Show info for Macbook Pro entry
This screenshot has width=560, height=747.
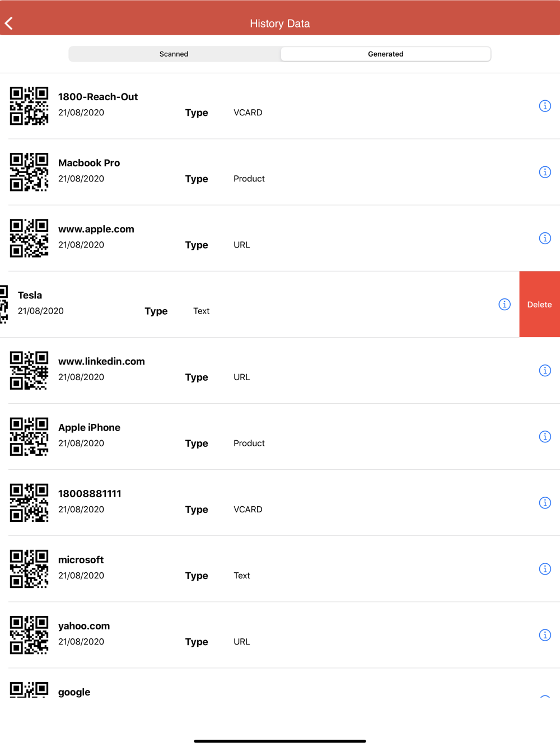(545, 172)
